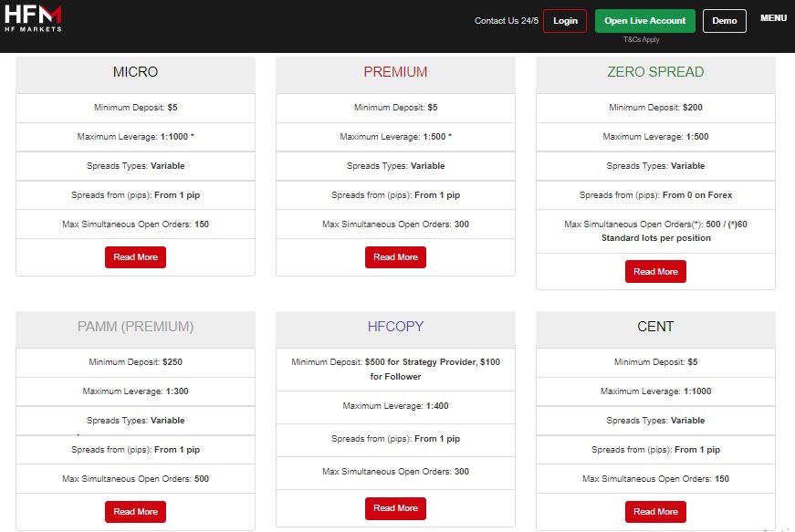Click Cent Maximum Leverage 1:1000 row
This screenshot has height=532, width=795.
[655, 391]
